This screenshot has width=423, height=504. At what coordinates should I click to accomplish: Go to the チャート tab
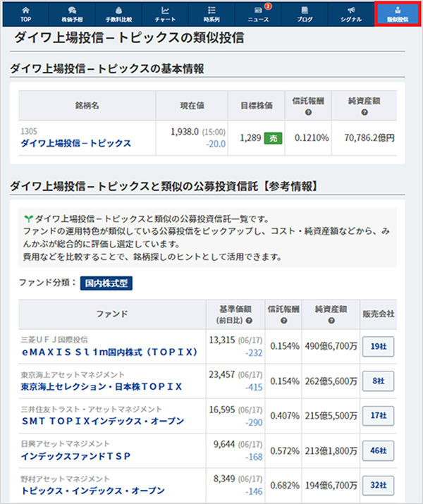coord(165,15)
